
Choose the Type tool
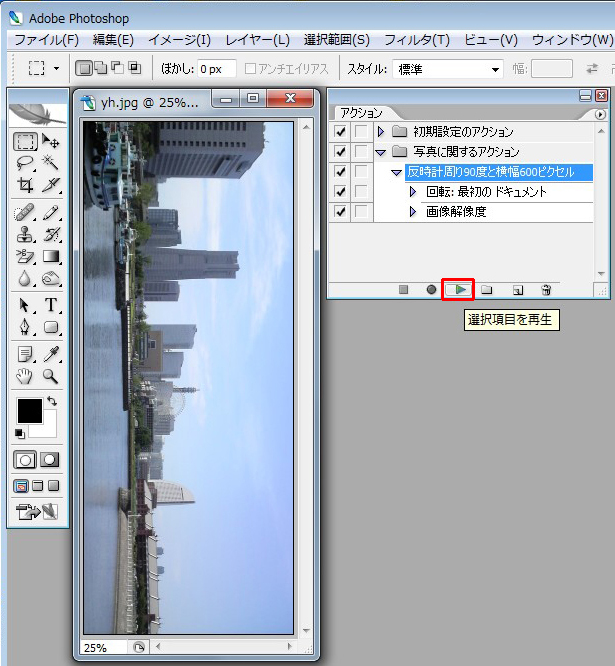point(51,305)
